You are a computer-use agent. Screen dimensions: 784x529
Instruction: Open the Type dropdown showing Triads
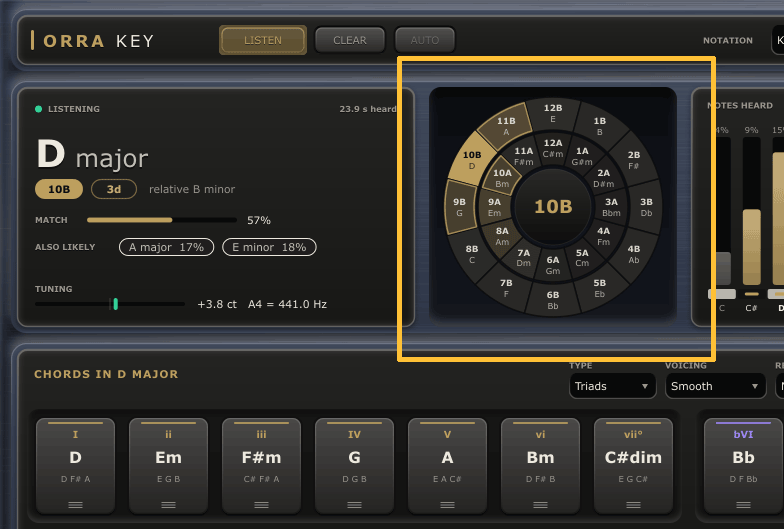coord(612,386)
